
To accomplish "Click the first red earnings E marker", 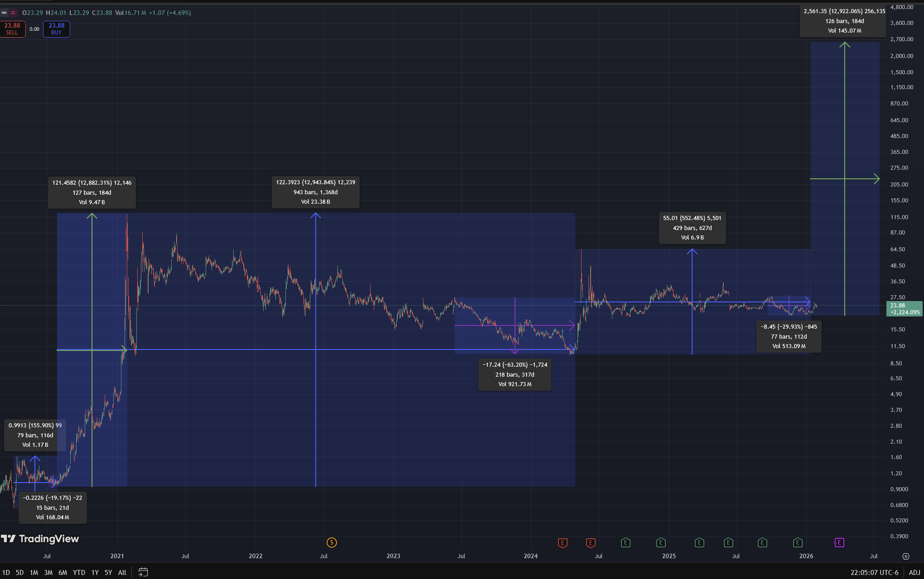I will 563,542.
